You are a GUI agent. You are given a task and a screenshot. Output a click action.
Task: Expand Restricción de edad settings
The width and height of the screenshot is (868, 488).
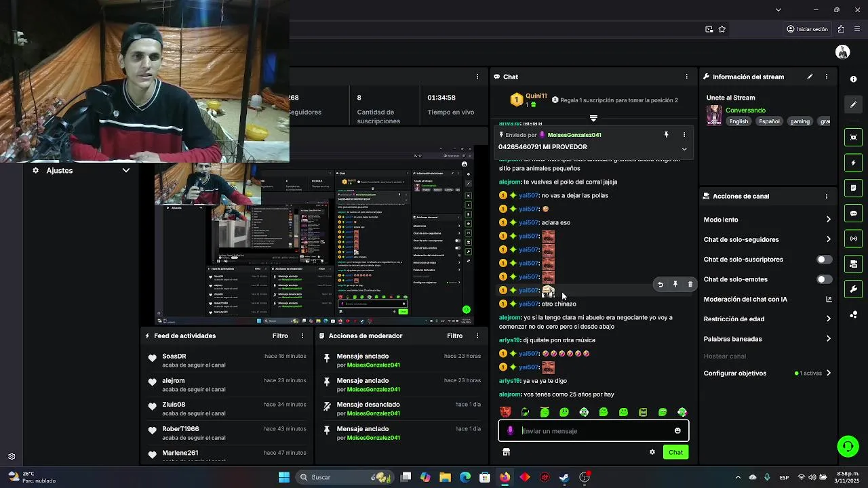828,319
